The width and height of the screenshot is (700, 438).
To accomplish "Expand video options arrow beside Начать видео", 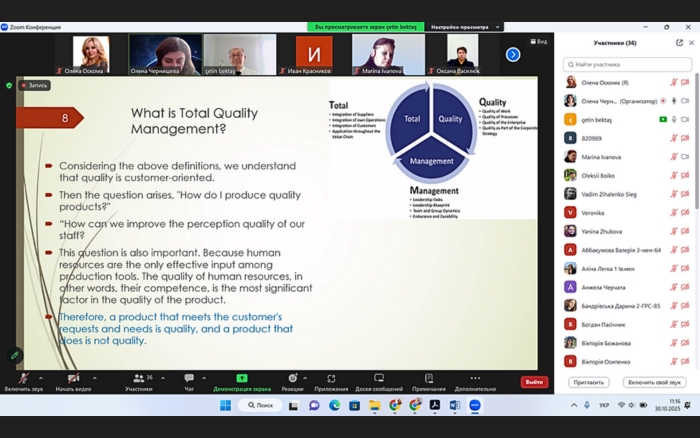I will [x=95, y=377].
